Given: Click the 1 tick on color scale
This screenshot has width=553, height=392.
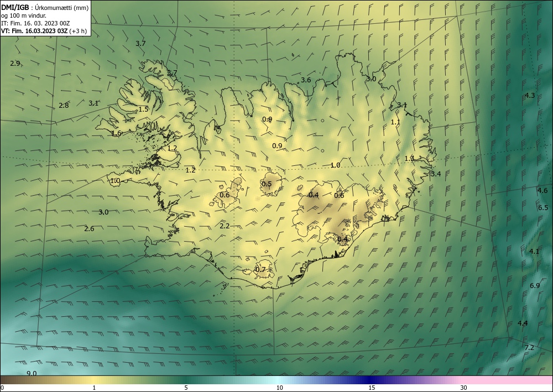Looking at the screenshot, I should click(x=94, y=388).
